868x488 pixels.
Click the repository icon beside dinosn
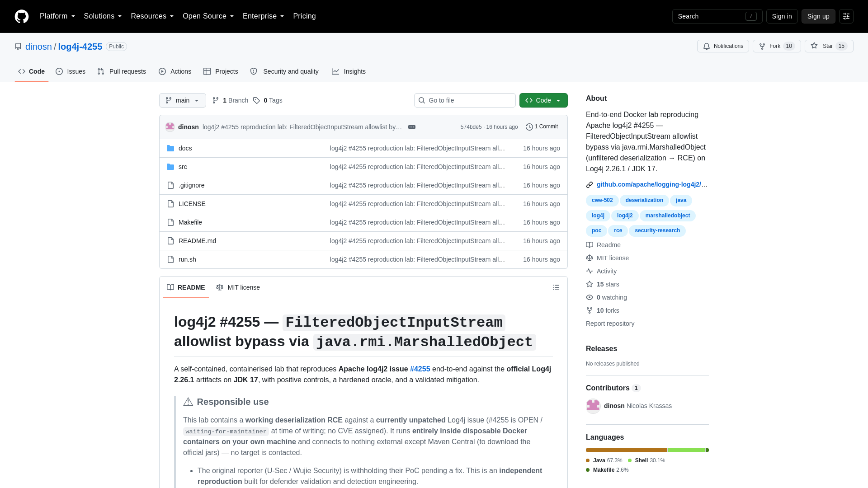coord(18,47)
